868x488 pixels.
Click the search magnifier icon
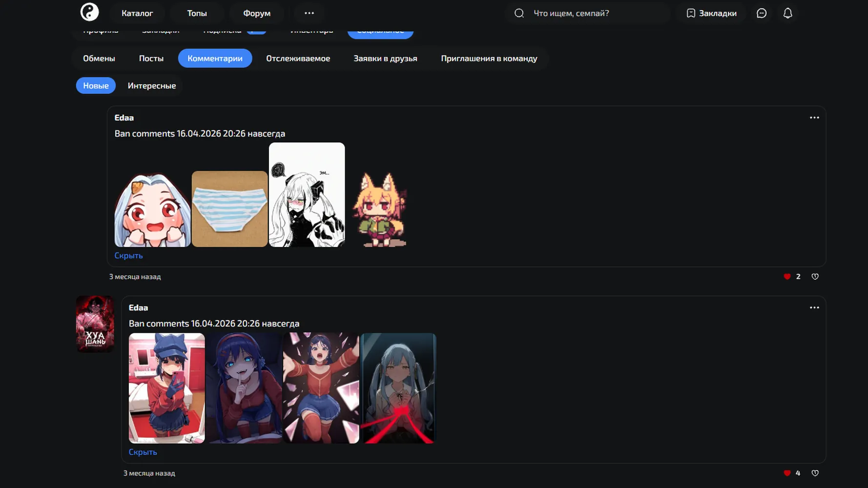point(519,13)
